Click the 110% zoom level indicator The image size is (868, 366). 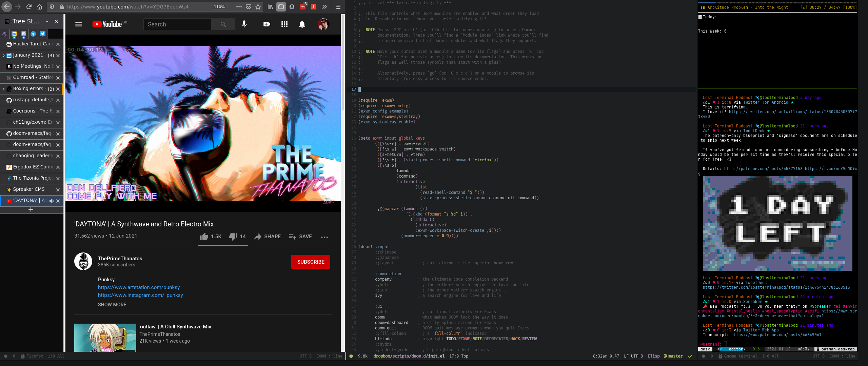coord(219,7)
